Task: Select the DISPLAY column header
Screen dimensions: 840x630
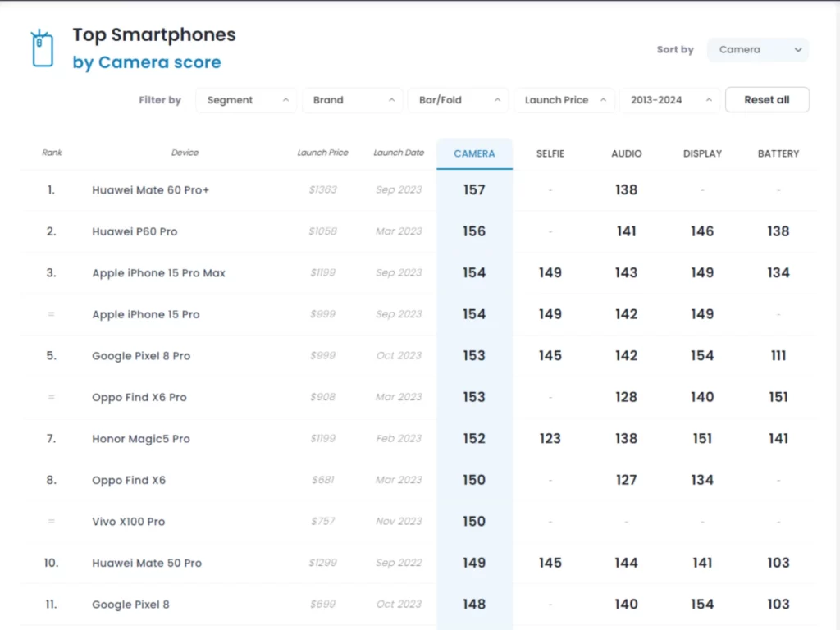Action: [702, 153]
